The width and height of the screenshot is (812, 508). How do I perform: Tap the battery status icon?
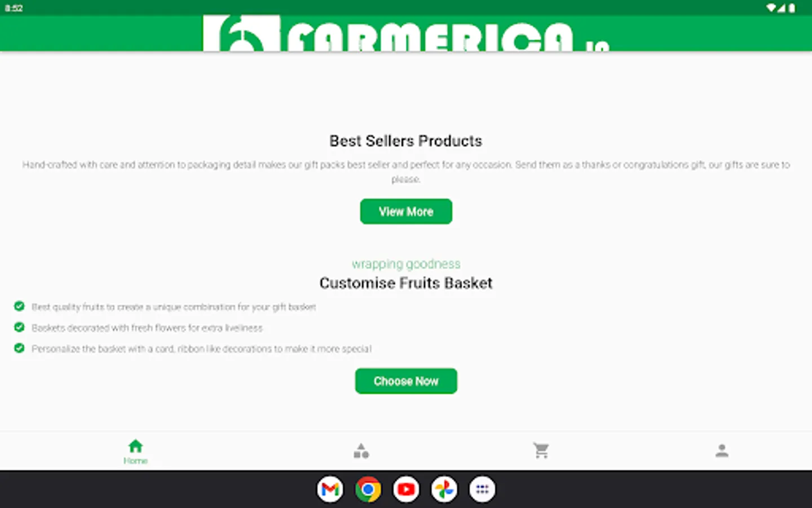point(792,8)
